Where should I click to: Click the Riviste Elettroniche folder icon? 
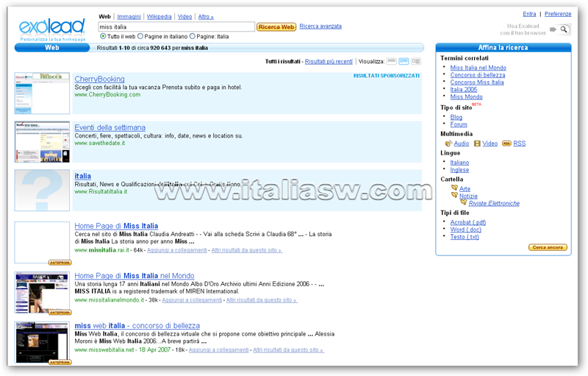coord(464,202)
